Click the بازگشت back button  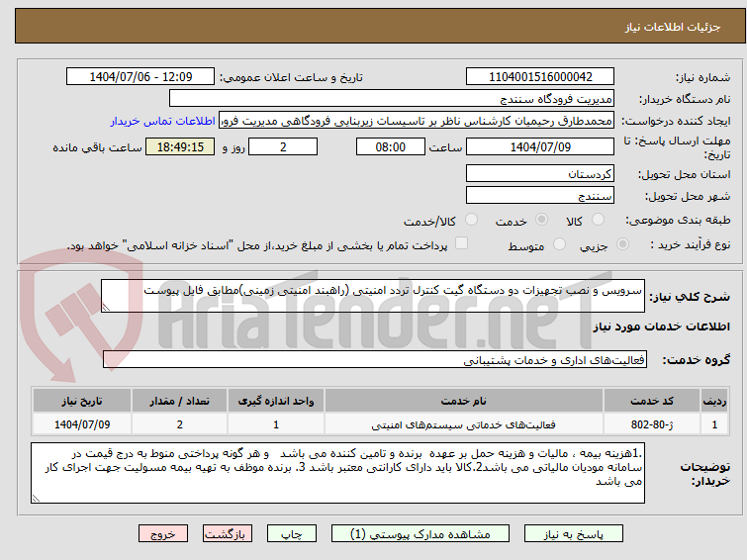click(x=228, y=534)
